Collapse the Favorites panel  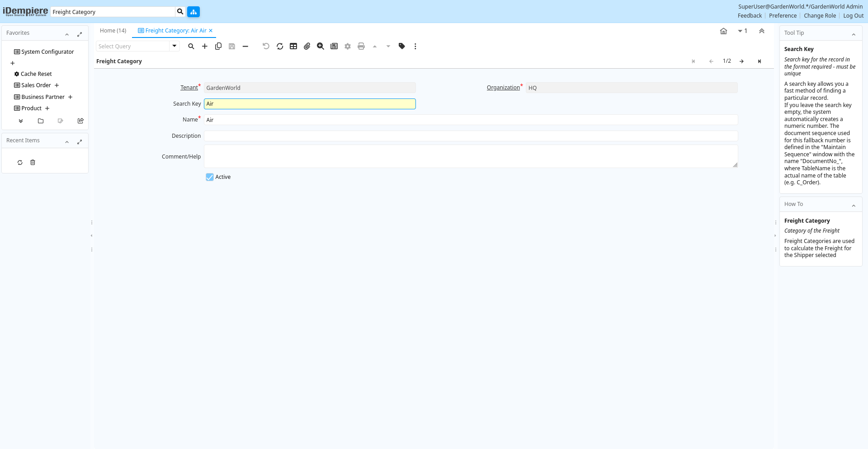tap(67, 34)
